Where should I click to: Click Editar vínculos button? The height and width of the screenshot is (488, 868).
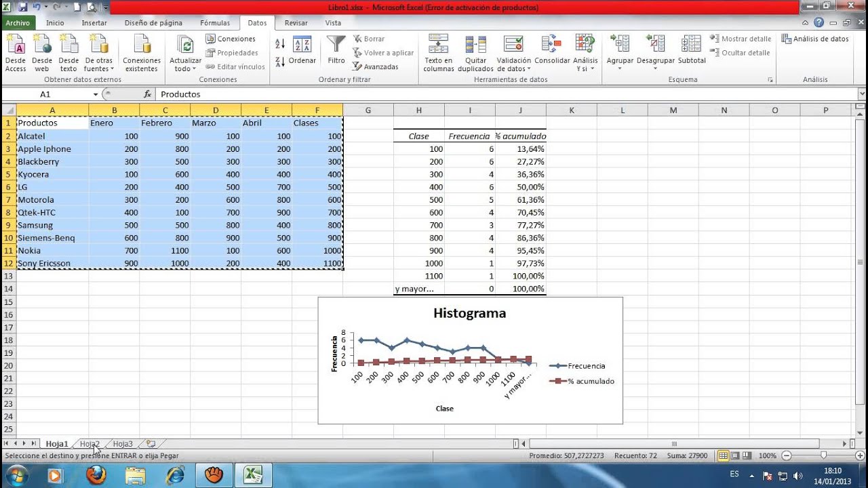(235, 66)
